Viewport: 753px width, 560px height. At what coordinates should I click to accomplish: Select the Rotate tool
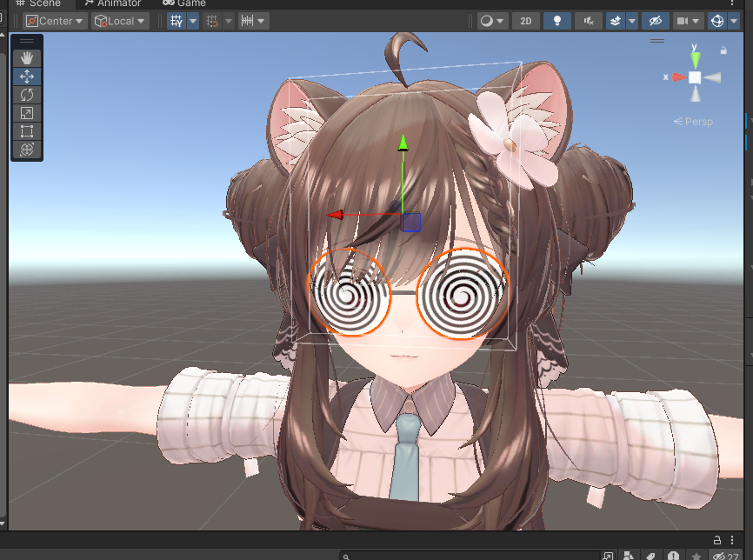point(27,95)
